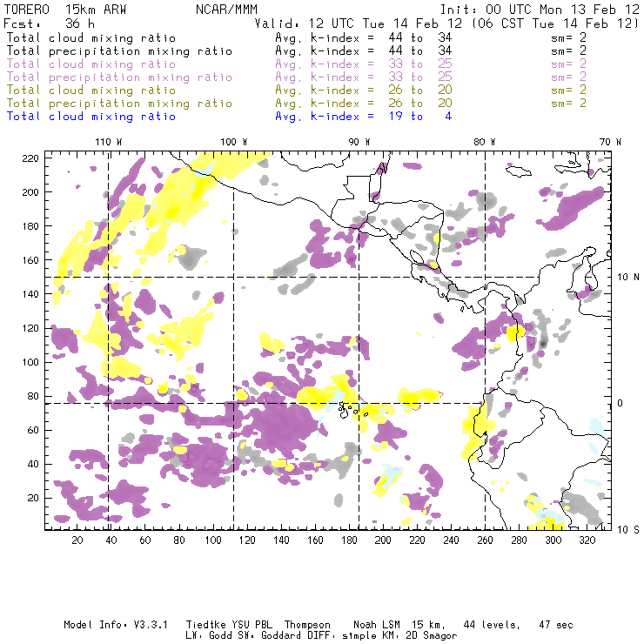644x644 pixels.
Task: Click the "60" tick on the horizontal axis
Action: pyautogui.click(x=145, y=540)
